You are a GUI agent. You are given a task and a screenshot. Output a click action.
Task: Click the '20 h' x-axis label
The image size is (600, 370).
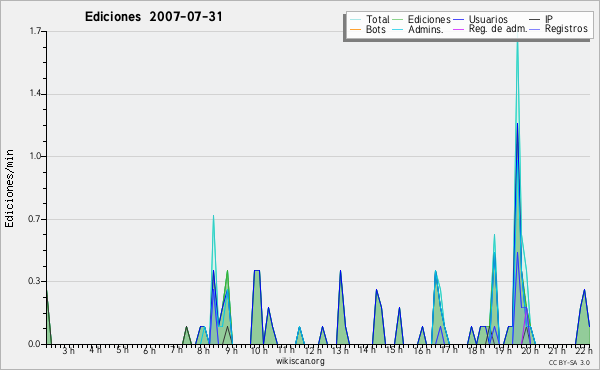tap(530, 351)
